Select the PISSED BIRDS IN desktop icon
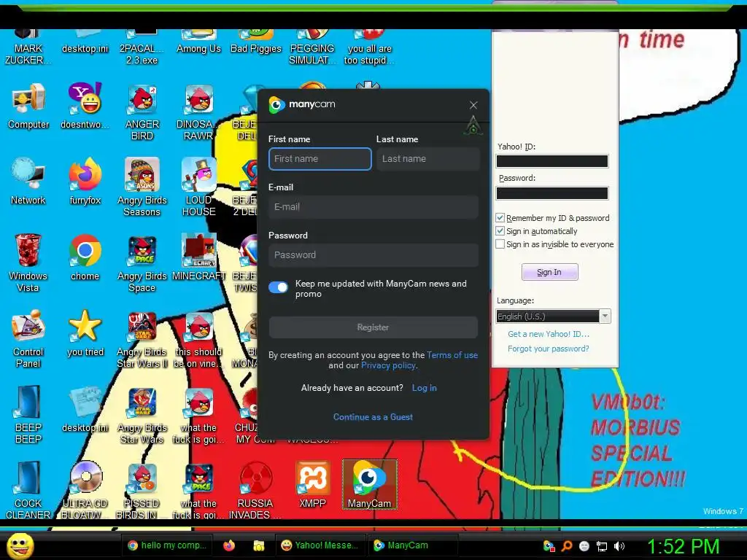Screen dimensions: 747x560 [x=142, y=489]
